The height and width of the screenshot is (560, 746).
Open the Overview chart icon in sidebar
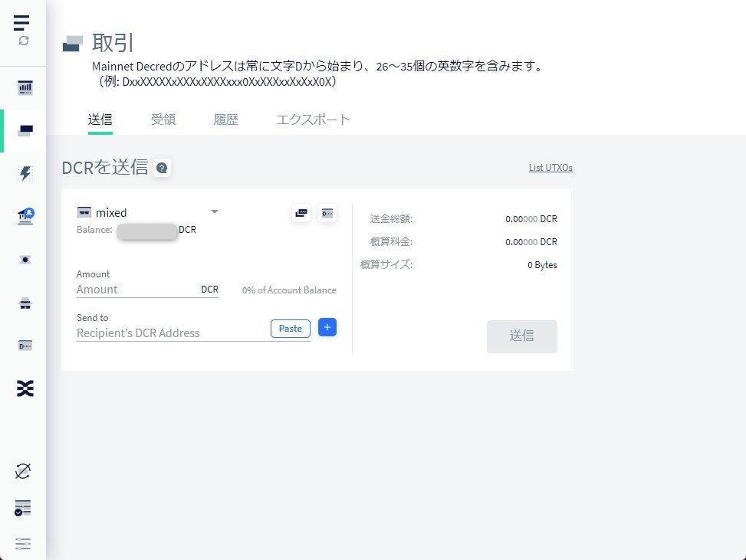(25, 88)
